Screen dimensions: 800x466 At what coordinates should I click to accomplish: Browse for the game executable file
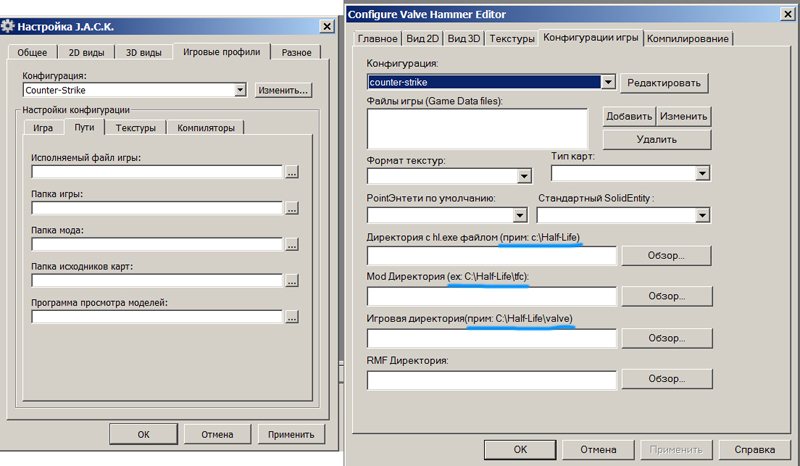pyautogui.click(x=292, y=172)
